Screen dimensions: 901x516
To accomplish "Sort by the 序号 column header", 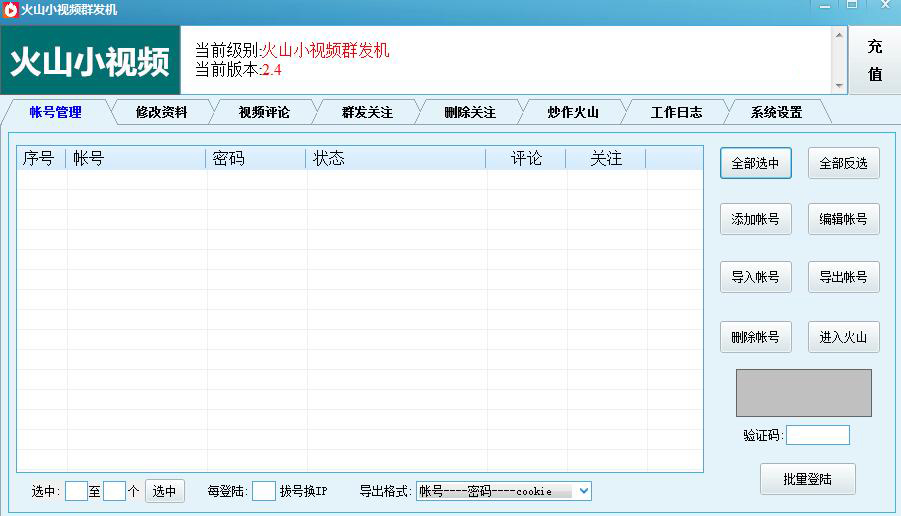I will coord(41,158).
